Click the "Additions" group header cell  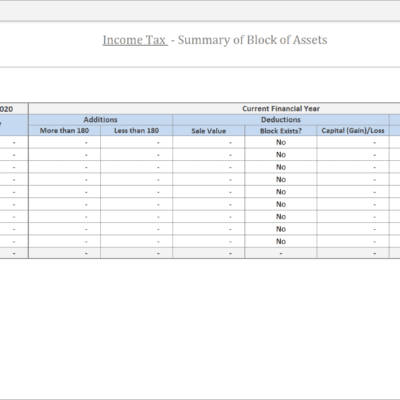point(100,120)
